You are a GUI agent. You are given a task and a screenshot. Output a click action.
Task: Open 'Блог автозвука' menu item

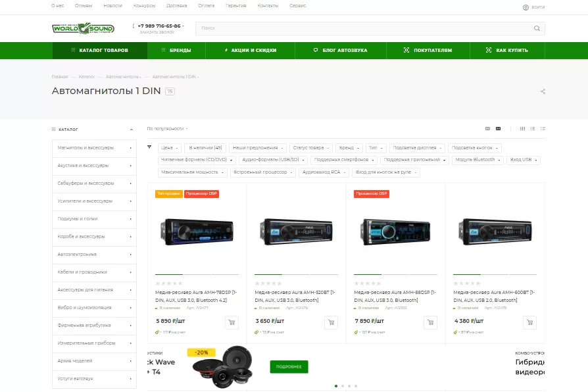(341, 50)
